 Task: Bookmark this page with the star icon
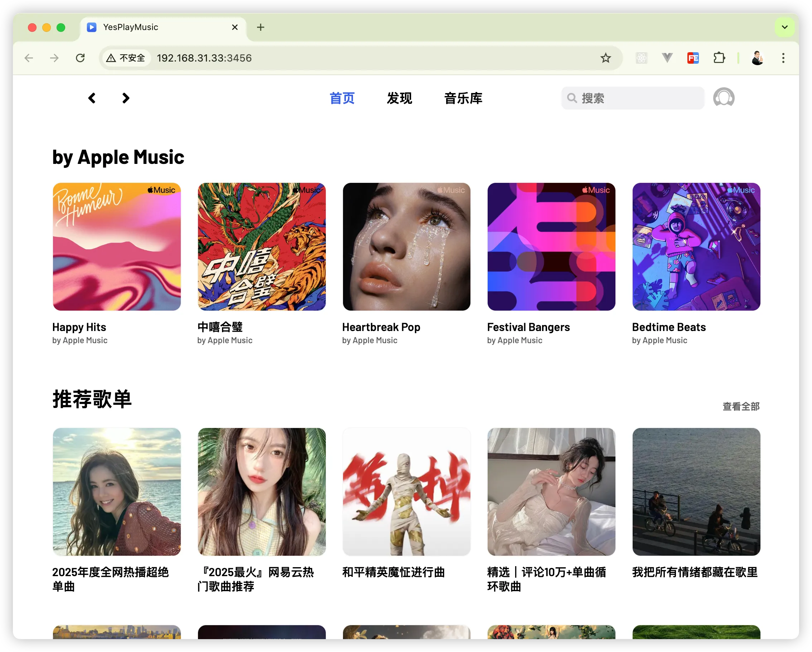coord(605,58)
